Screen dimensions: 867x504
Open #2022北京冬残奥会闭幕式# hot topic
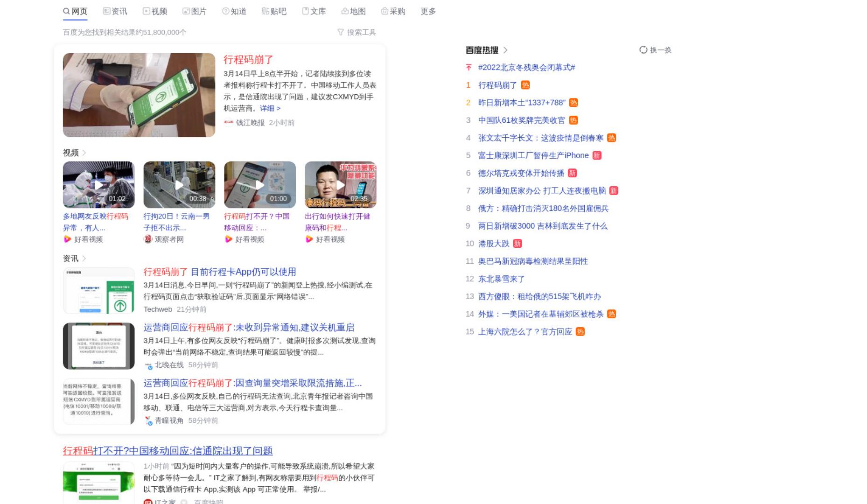pos(526,68)
